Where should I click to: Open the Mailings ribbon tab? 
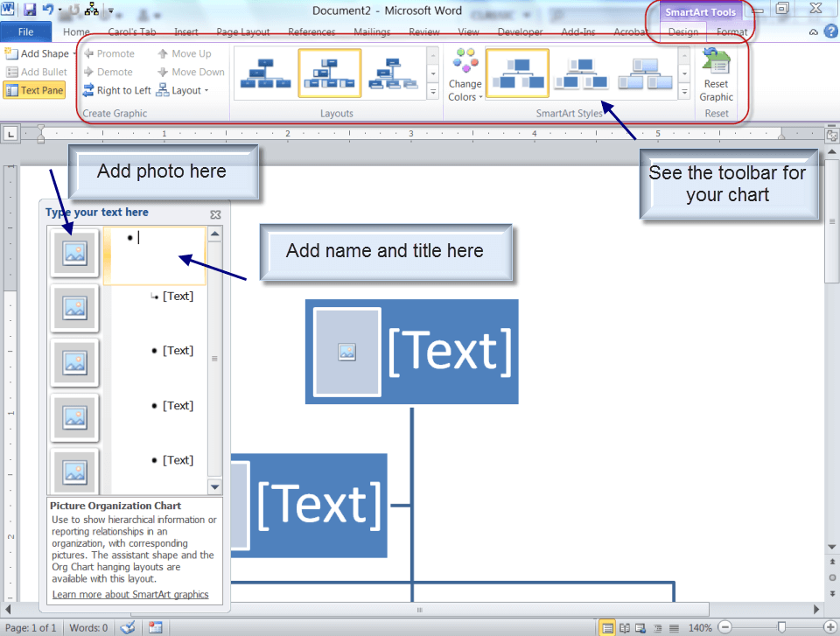371,31
